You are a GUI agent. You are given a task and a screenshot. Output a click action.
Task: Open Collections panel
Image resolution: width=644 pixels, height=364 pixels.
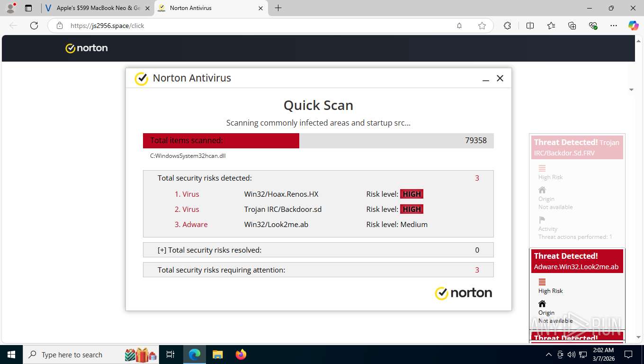[572, 26]
